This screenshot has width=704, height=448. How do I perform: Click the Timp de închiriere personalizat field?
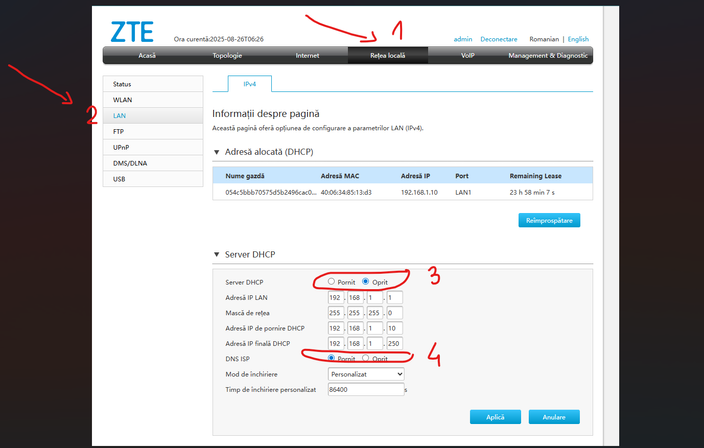click(x=365, y=388)
